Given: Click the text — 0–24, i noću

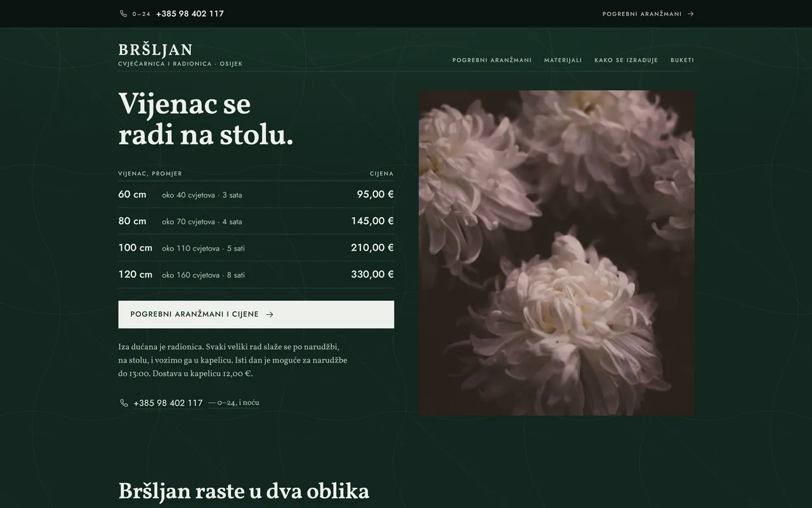Looking at the screenshot, I should 233,403.
